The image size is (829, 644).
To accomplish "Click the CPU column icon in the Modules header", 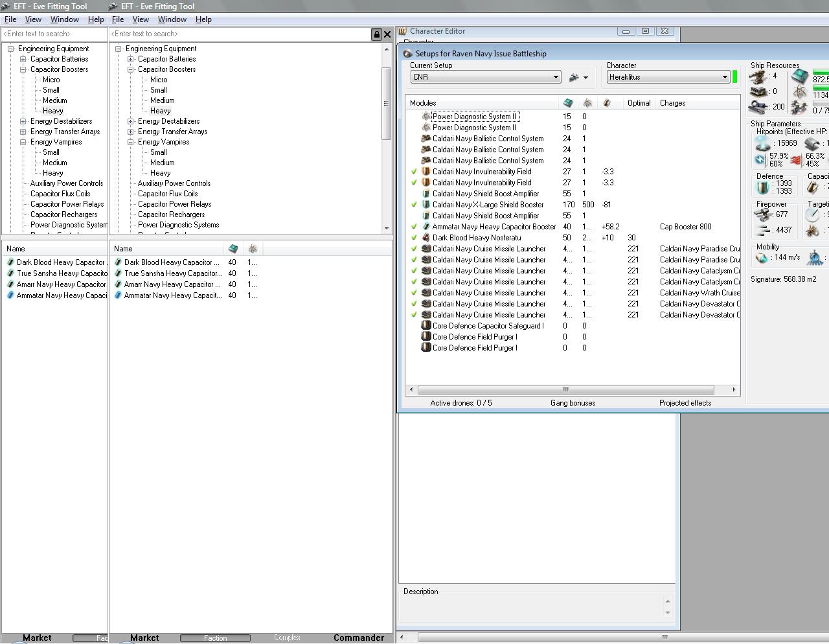I will point(568,103).
